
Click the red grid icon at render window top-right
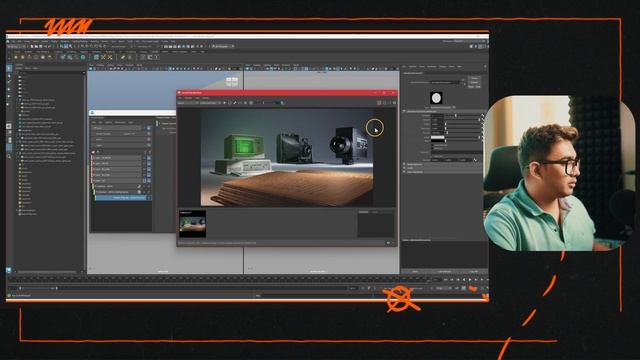[379, 103]
